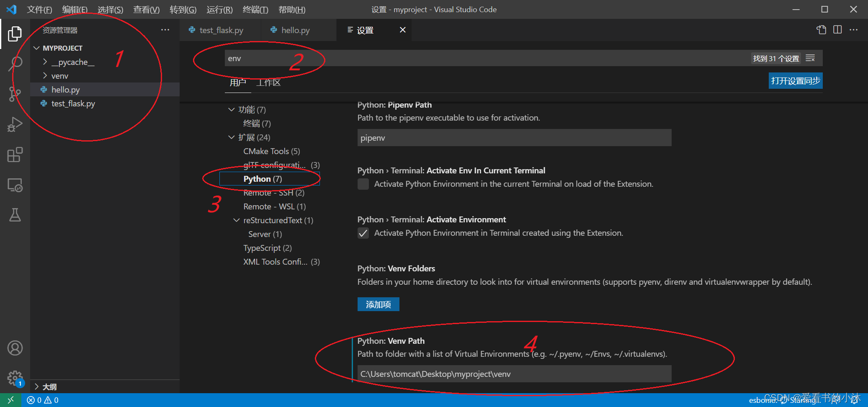Select XML Tools Confi... (3) settings entry
The image size is (868, 407).
pos(281,262)
